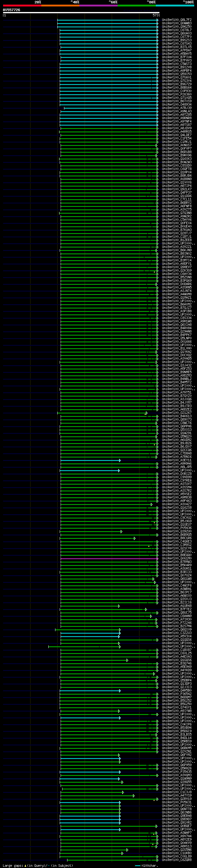Click the Large gaps legend text
This screenshot has width=197, height=868.
(38, 866)
